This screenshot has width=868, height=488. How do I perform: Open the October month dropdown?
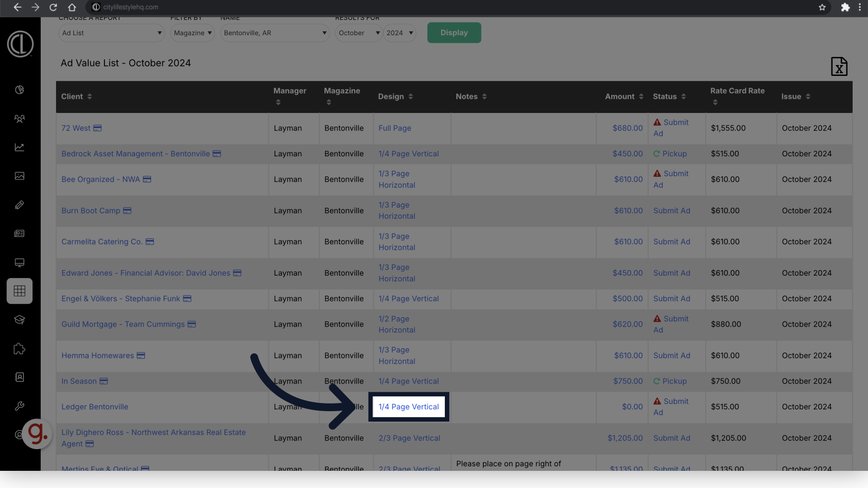359,33
